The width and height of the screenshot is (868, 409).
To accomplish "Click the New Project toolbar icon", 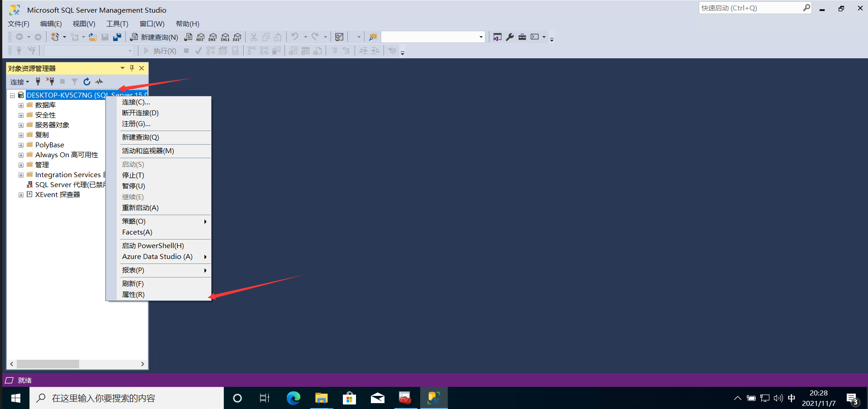I will coord(55,37).
